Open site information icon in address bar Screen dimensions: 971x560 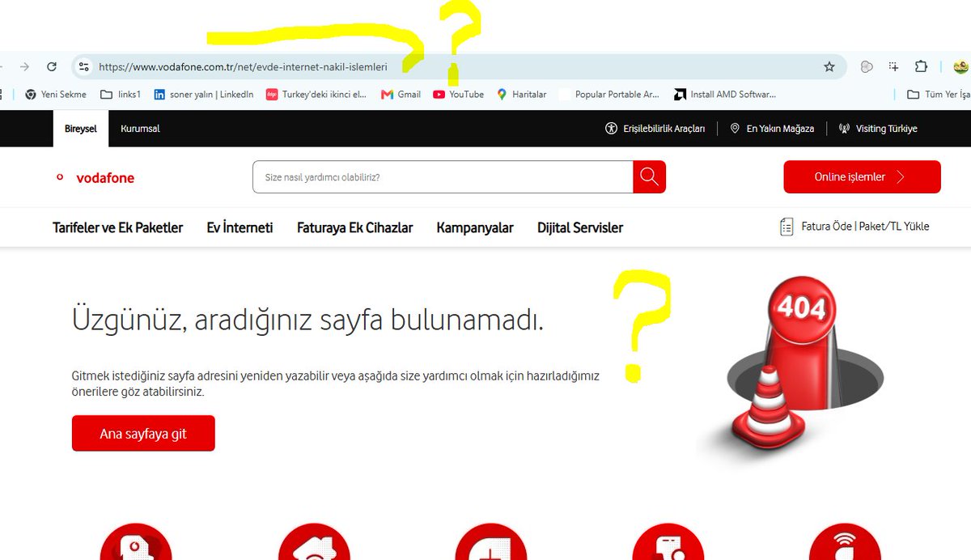pos(84,67)
